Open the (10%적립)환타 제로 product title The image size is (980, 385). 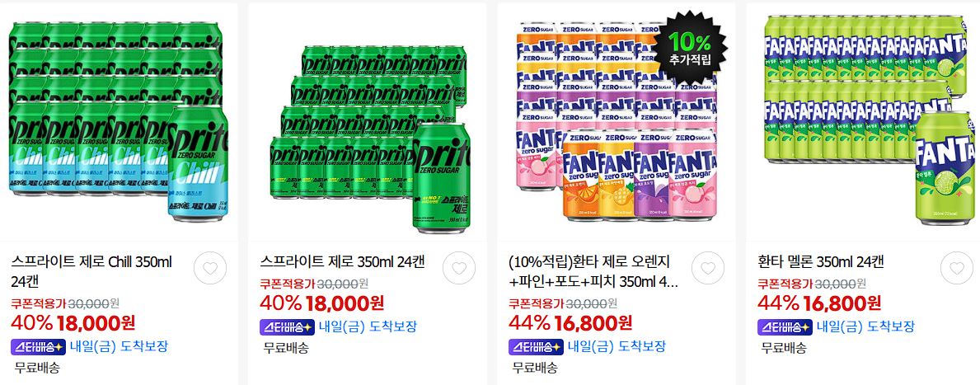(593, 271)
